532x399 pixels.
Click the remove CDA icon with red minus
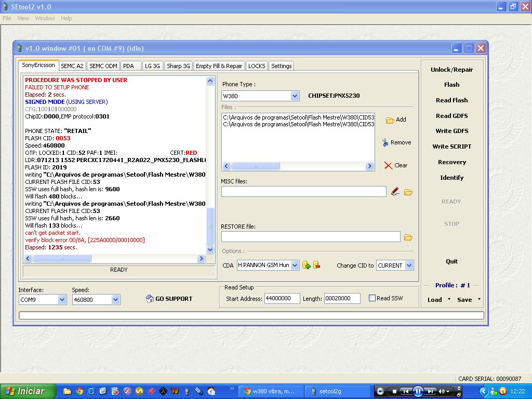coord(316,265)
